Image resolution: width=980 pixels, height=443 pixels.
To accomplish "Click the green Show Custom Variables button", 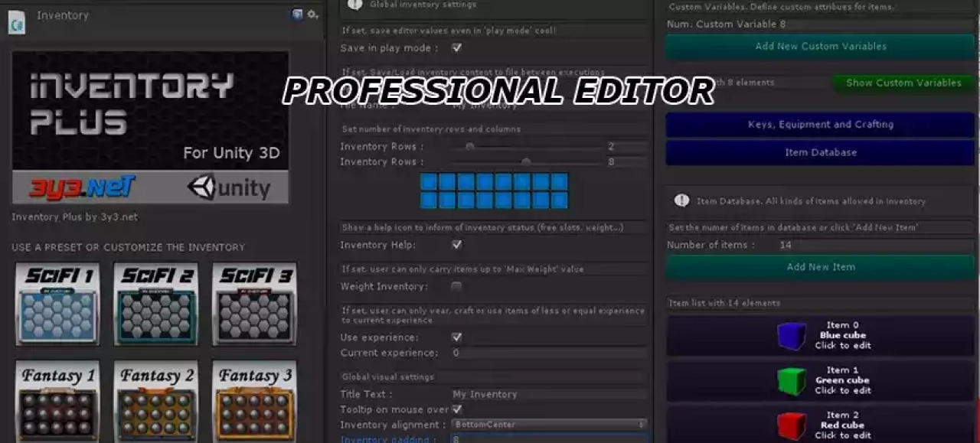I will tap(903, 83).
